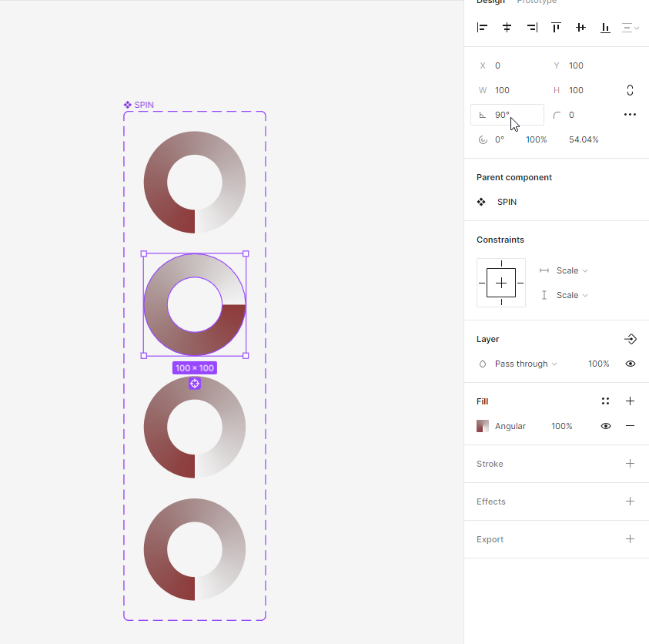Click the Stroke section header
Viewport: 649px width, 644px height.
[490, 464]
